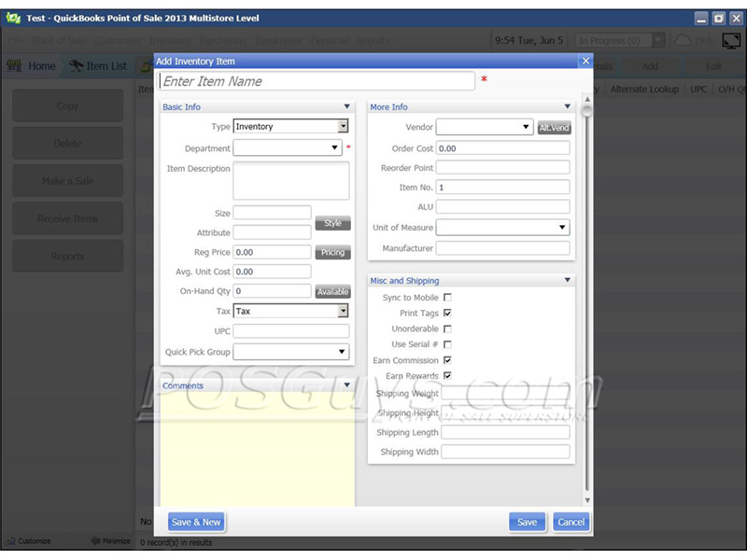Click the Manufacturer field
This screenshot has width=747, height=560.
tap(502, 248)
